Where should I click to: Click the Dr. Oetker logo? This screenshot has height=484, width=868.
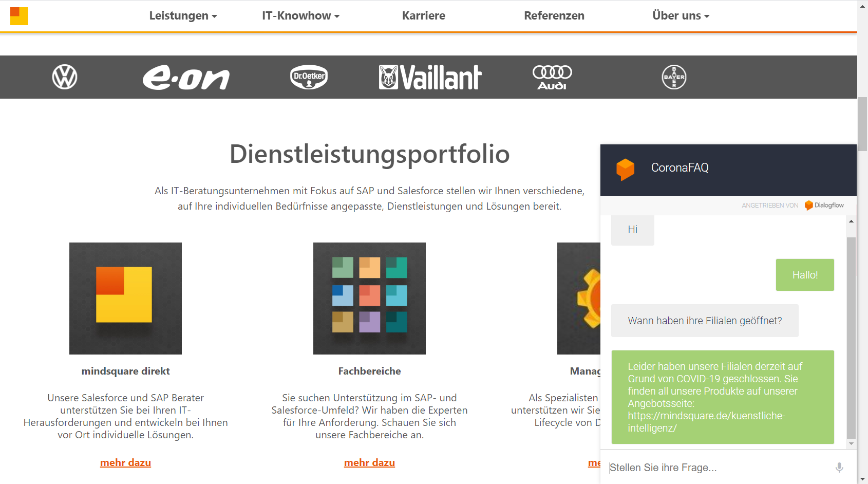coord(309,77)
